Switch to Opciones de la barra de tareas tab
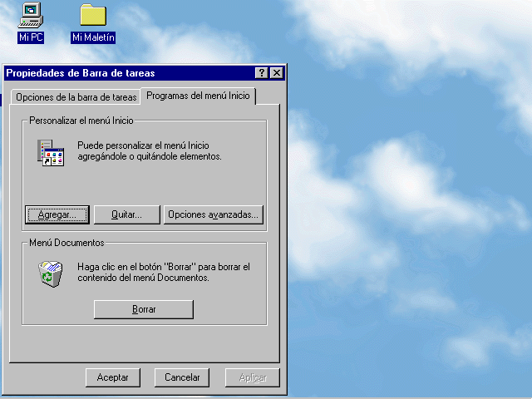Screen dimensions: 532x399 coord(76,97)
